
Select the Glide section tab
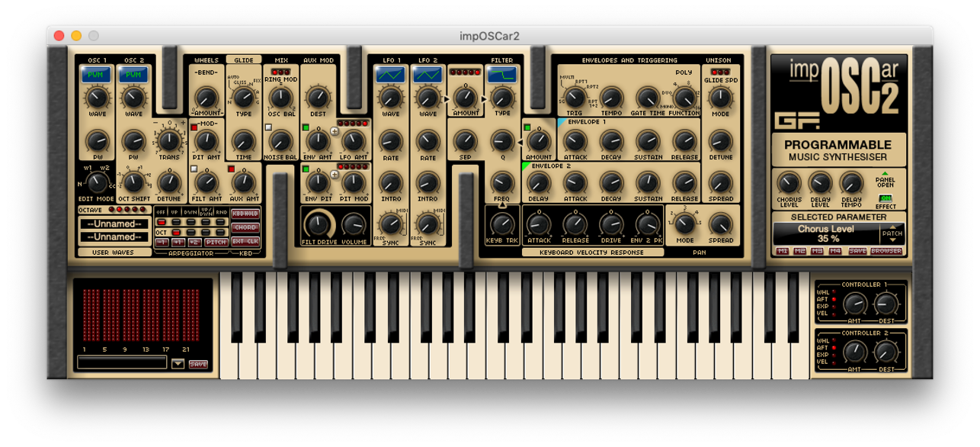point(243,59)
